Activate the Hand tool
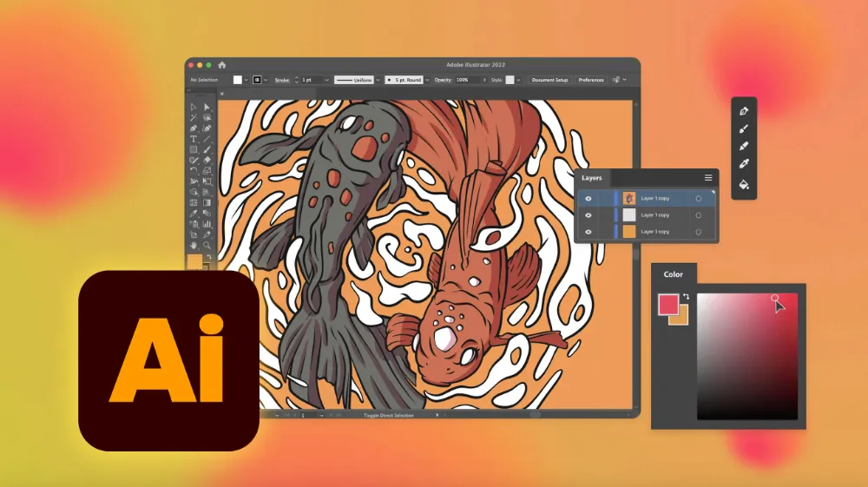Image resolution: width=868 pixels, height=487 pixels. click(x=194, y=245)
